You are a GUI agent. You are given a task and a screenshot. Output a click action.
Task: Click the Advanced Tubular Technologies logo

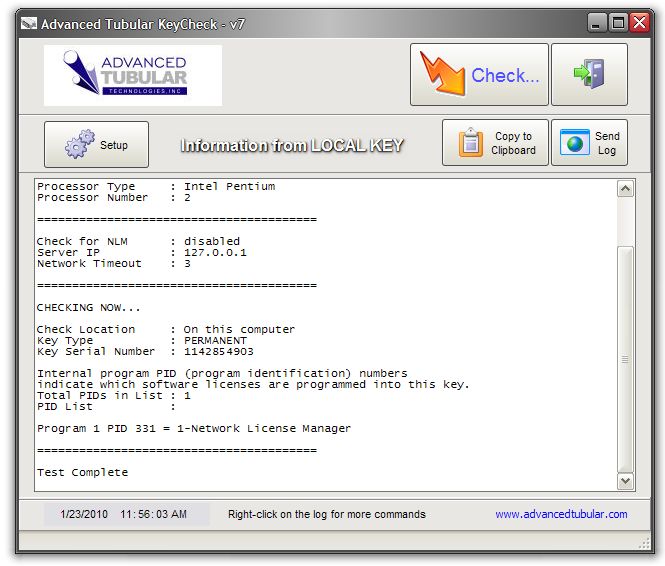click(133, 75)
